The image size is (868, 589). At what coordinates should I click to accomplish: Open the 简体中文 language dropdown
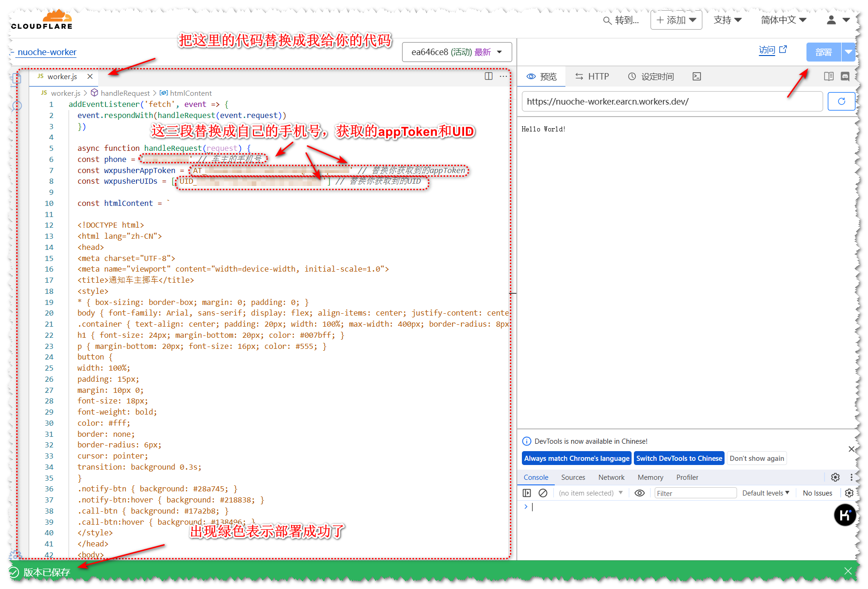click(x=783, y=20)
